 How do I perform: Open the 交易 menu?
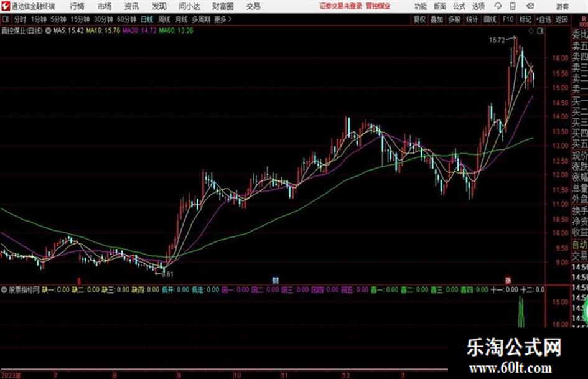coord(253,6)
